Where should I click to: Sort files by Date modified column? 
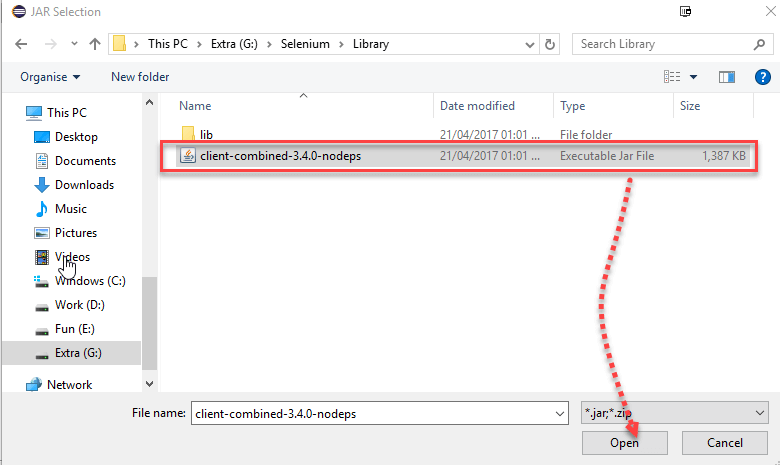coord(477,106)
